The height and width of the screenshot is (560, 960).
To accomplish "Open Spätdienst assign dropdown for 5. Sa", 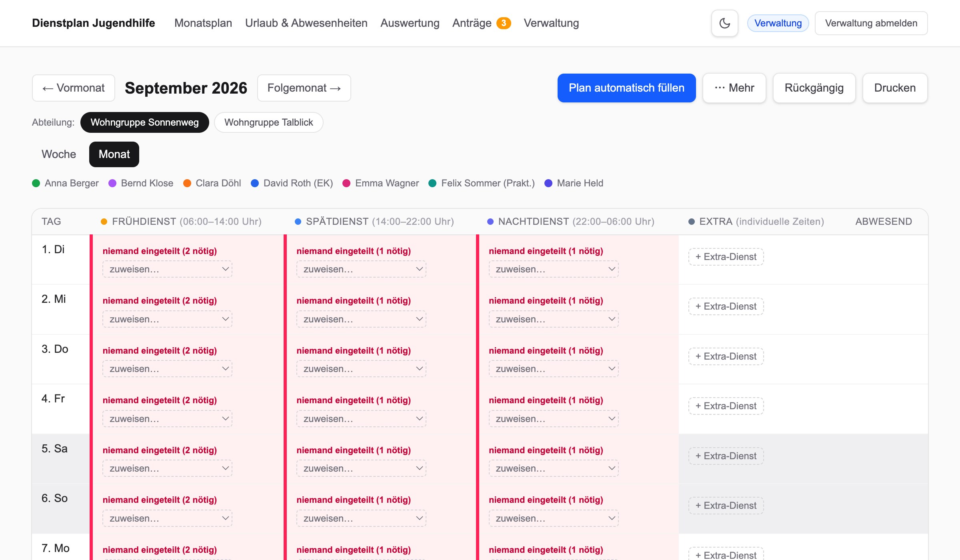I will coord(361,468).
